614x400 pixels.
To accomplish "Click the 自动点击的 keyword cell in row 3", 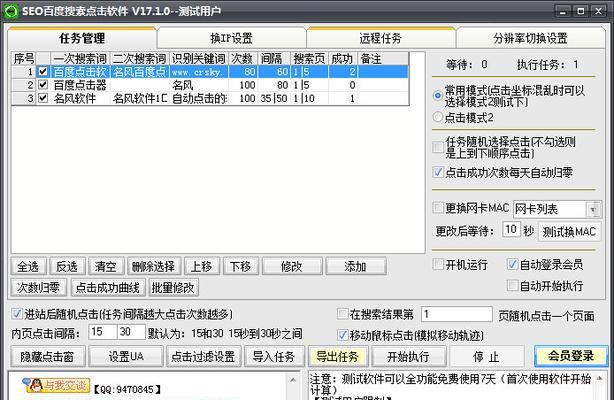I will click(x=199, y=98).
